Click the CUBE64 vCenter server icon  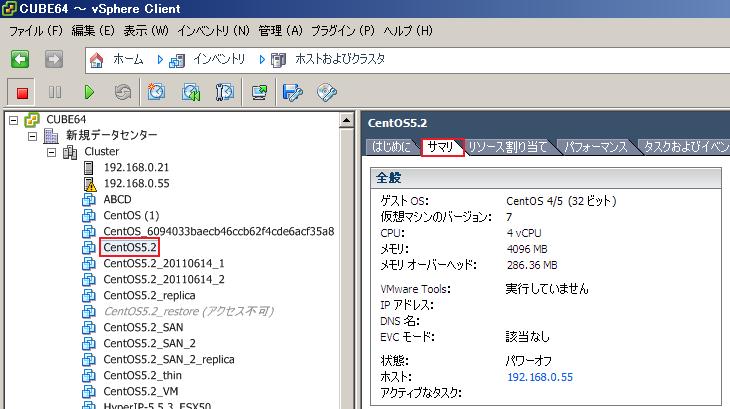(32, 120)
